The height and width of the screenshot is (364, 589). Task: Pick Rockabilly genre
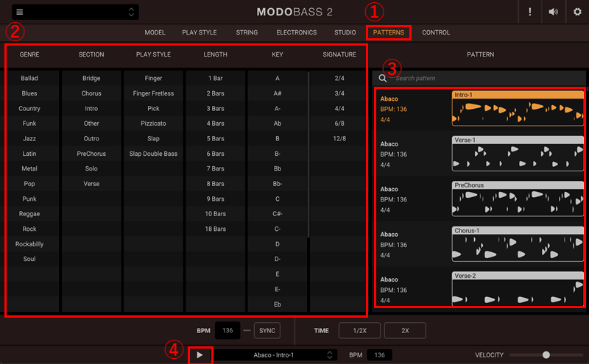[29, 244]
